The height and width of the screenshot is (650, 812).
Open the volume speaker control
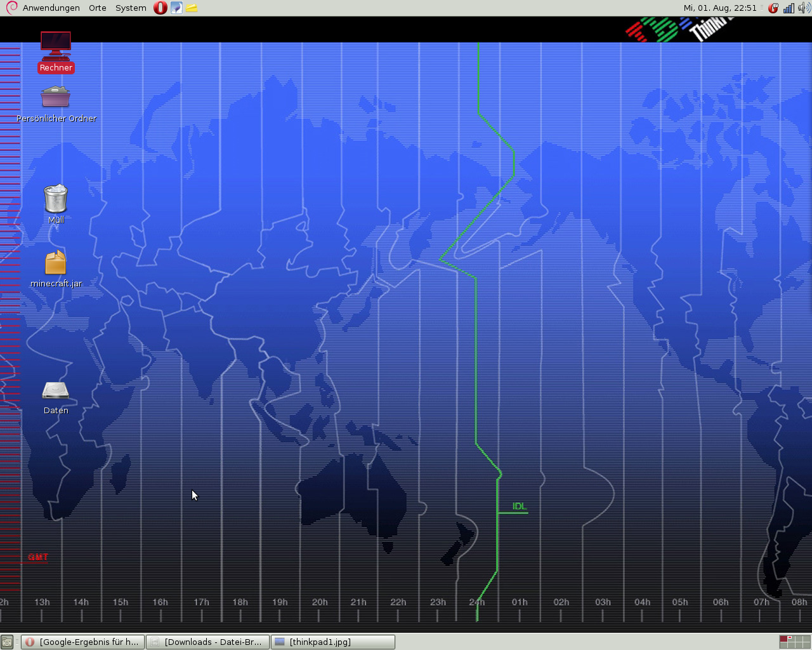point(804,8)
